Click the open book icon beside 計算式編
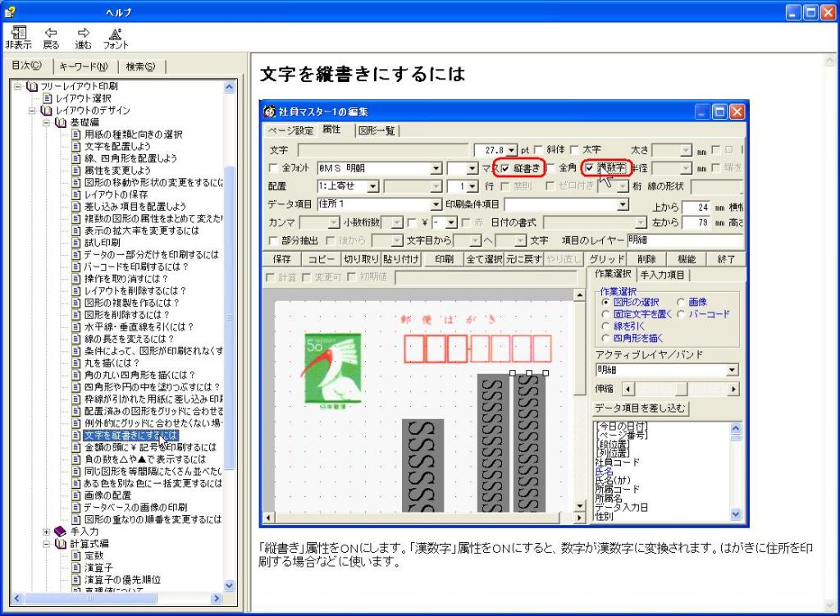 (61, 544)
